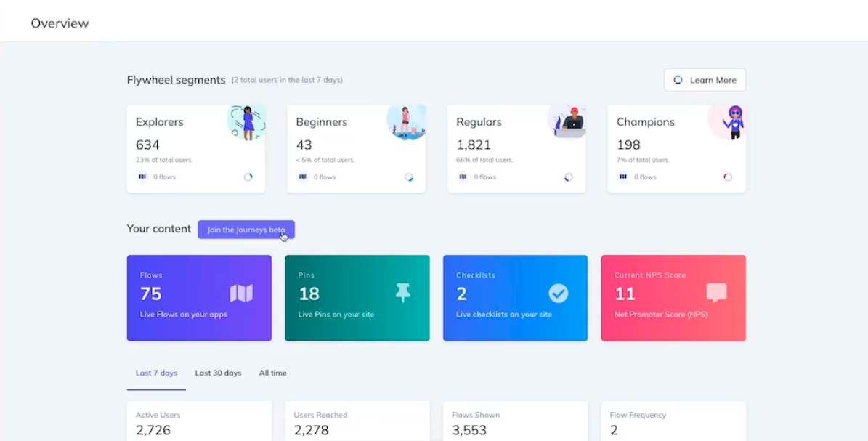868x441 pixels.
Task: Click the speech bubble icon on the NPS card
Action: (x=716, y=294)
